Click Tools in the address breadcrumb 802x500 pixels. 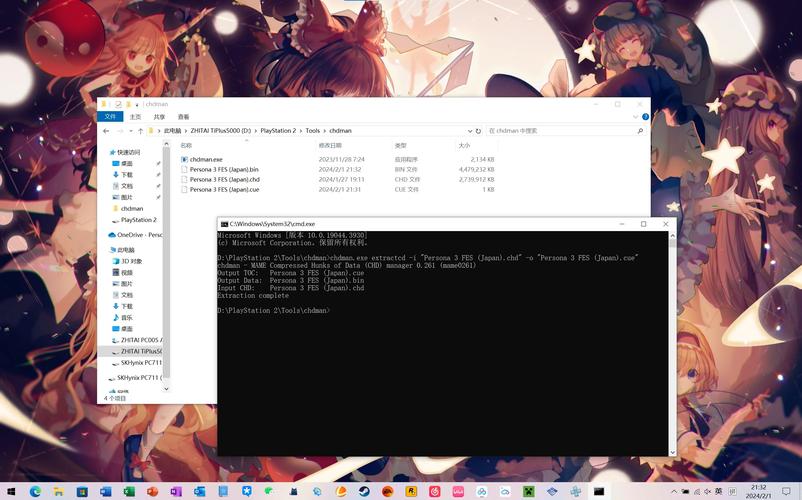313,131
